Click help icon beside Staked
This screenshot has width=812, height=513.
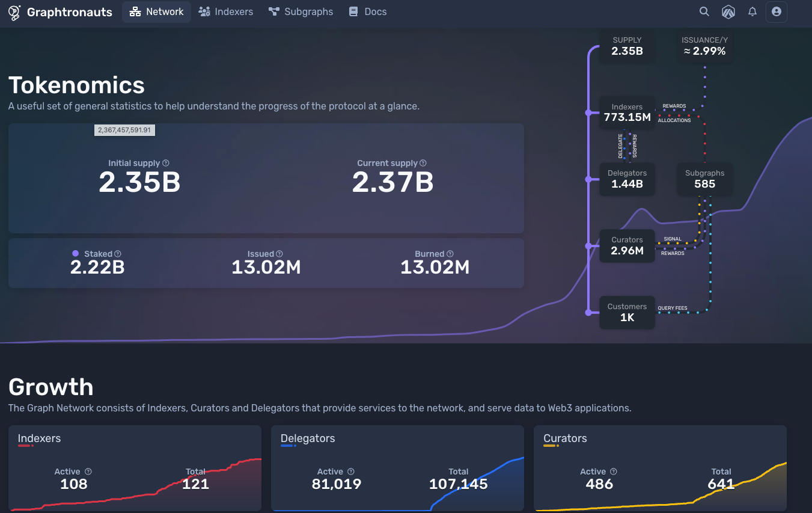point(118,254)
